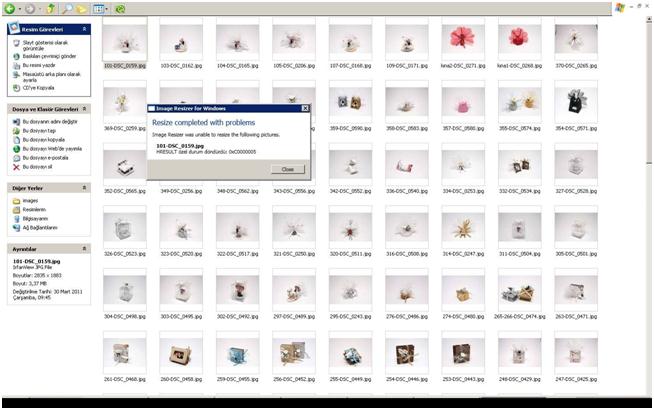Viewport: 654px width, 410px height.
Task: Collapse the Ayrıntılar details panel
Action: [x=84, y=248]
